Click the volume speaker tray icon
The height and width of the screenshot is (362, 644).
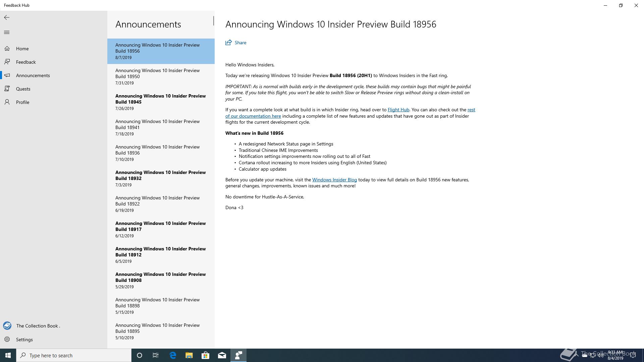tap(600, 356)
